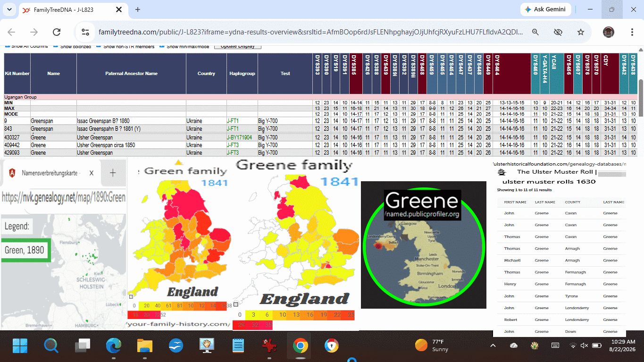Image resolution: width=644 pixels, height=362 pixels.
Task: Click the Paternal Ancestor Name column header
Action: 131,74
